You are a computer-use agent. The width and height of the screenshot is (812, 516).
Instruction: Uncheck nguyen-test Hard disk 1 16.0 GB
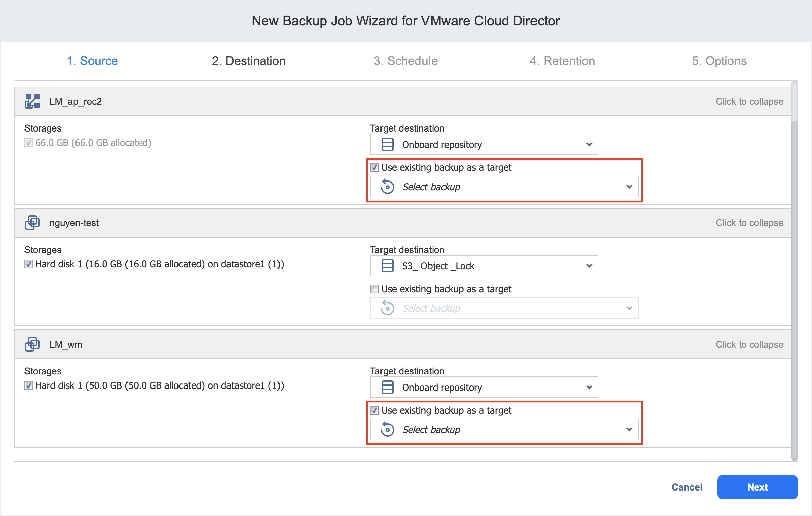click(x=28, y=264)
